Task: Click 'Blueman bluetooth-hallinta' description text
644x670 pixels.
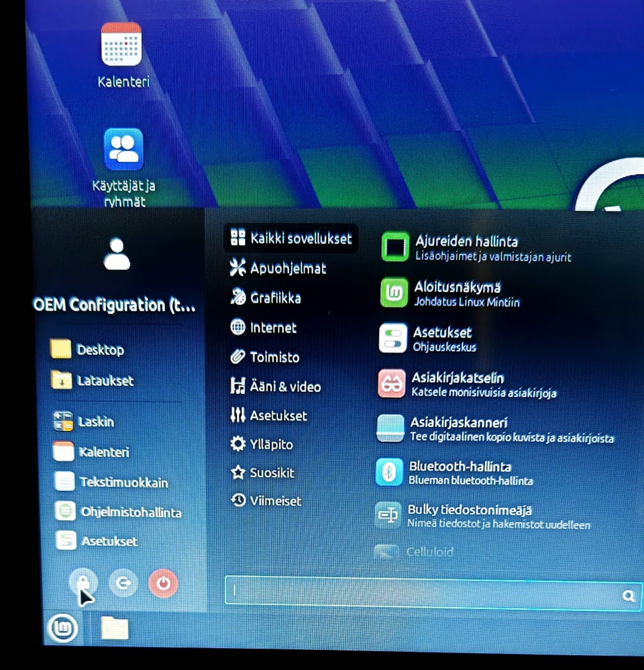Action: (471, 480)
